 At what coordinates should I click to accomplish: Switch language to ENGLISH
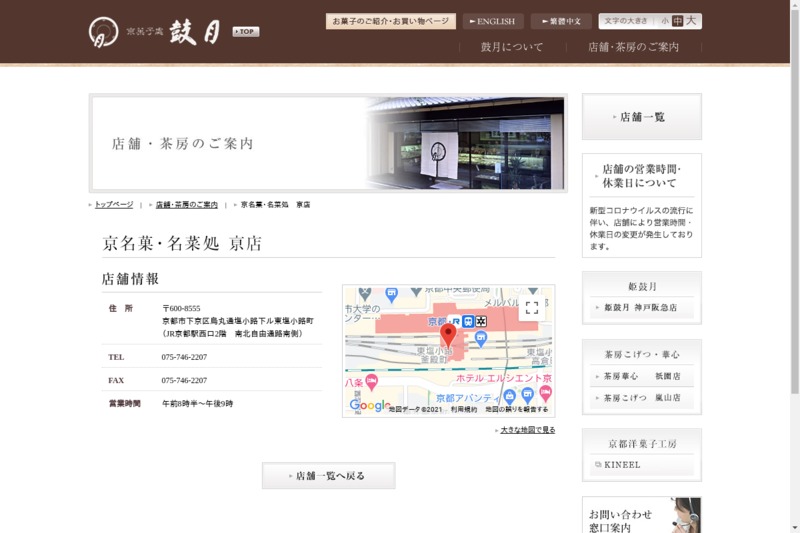click(x=493, y=21)
